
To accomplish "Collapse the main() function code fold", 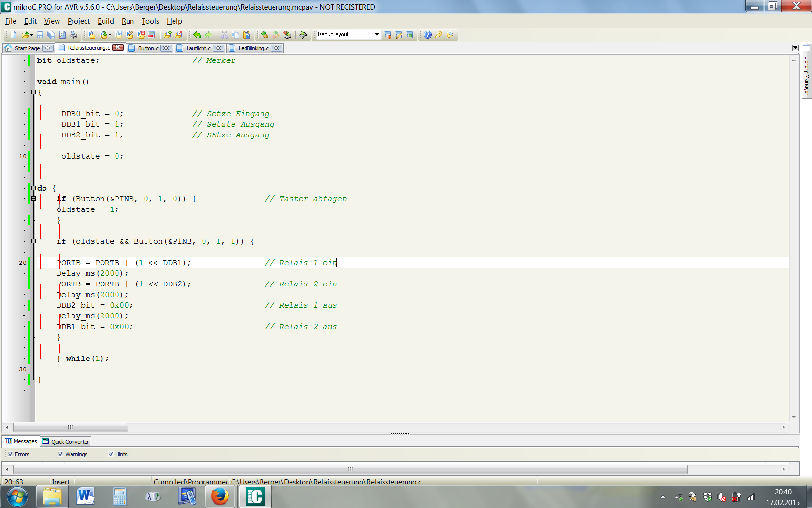I will pyautogui.click(x=33, y=92).
